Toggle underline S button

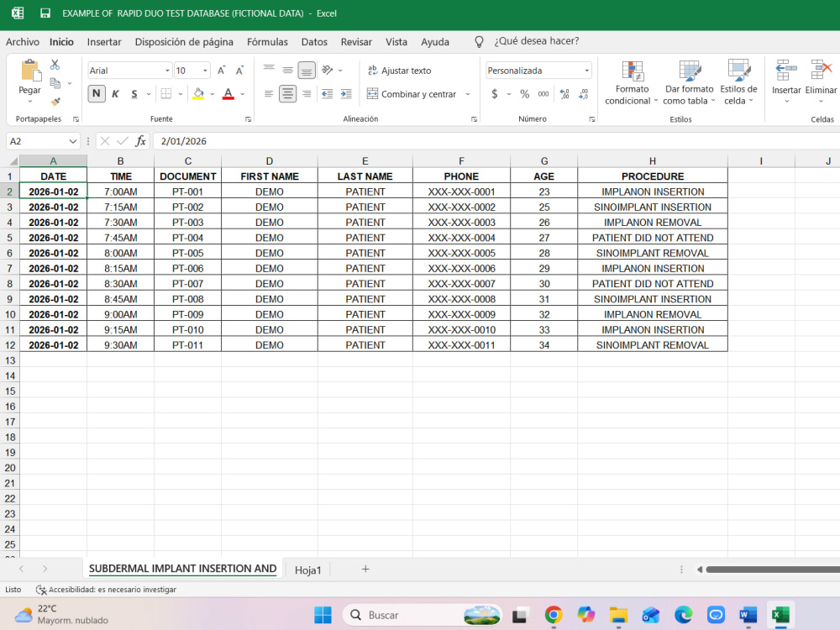point(134,94)
